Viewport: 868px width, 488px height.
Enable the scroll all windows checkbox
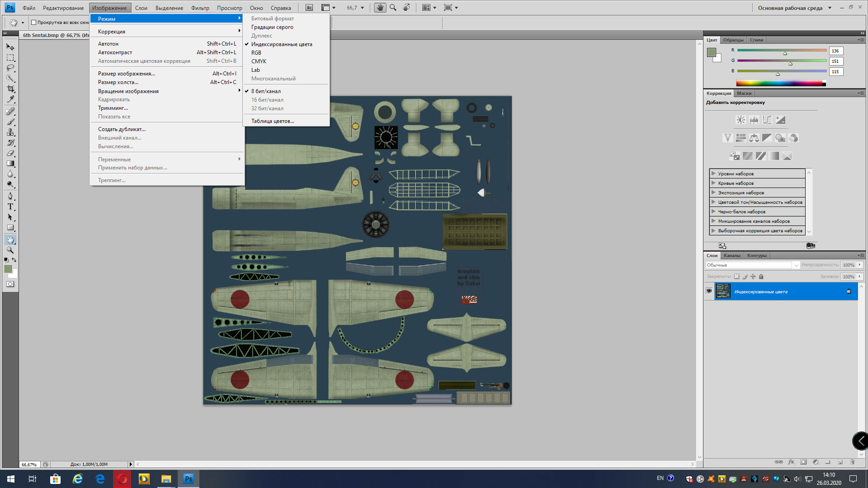coord(33,23)
